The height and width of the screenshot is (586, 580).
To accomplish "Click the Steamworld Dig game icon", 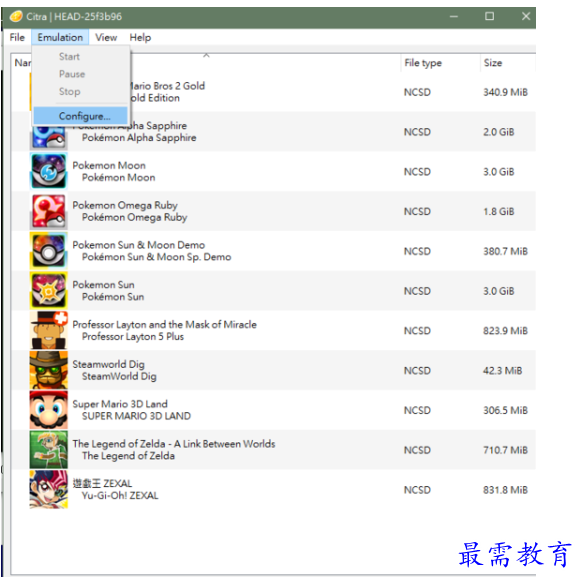I will (49, 370).
